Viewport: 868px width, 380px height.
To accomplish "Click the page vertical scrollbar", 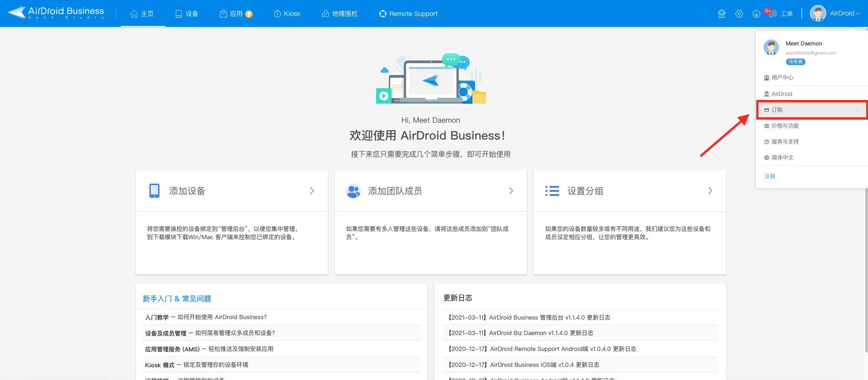I will pyautogui.click(x=866, y=191).
